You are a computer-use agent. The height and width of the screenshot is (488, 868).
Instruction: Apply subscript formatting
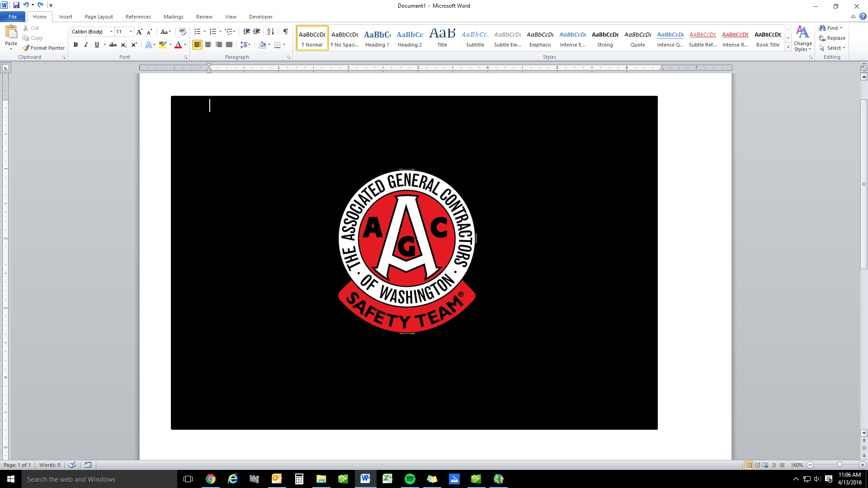123,45
